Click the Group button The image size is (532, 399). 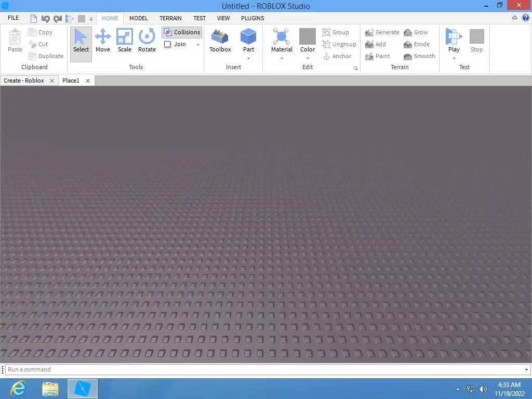point(336,32)
